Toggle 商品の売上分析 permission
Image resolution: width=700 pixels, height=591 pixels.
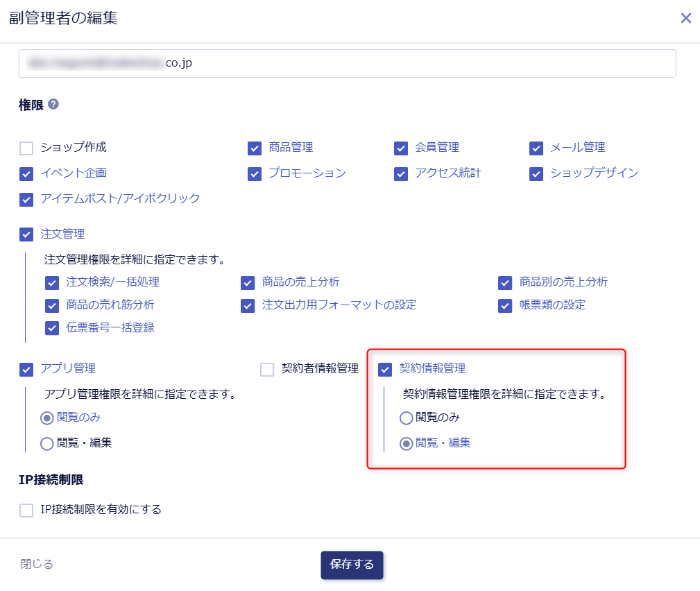[248, 283]
